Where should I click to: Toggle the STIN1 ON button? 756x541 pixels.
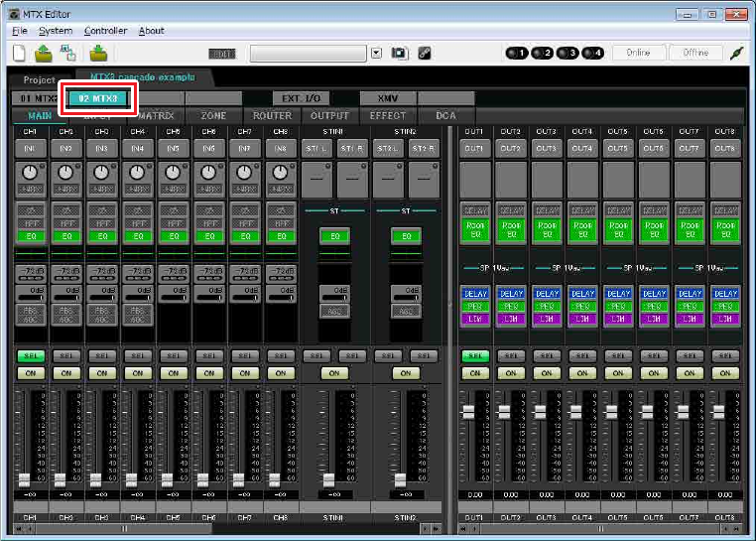pos(334,373)
